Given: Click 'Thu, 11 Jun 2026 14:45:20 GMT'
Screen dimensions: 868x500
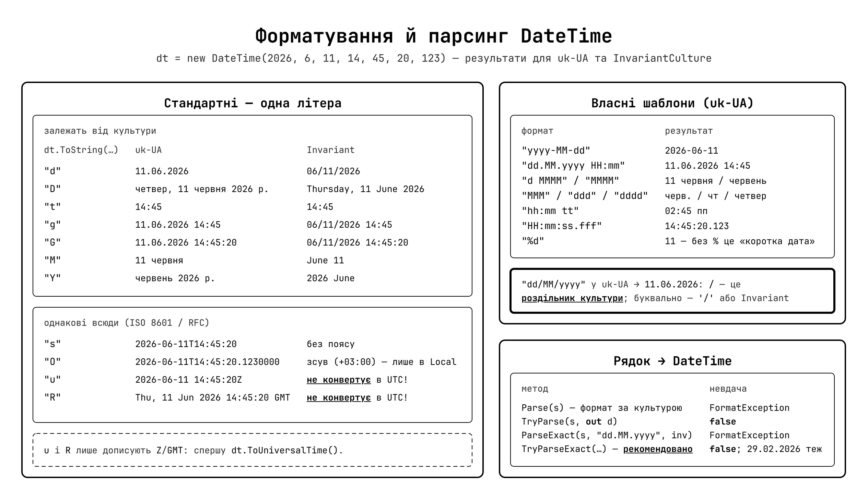Looking at the screenshot, I should 212,397.
